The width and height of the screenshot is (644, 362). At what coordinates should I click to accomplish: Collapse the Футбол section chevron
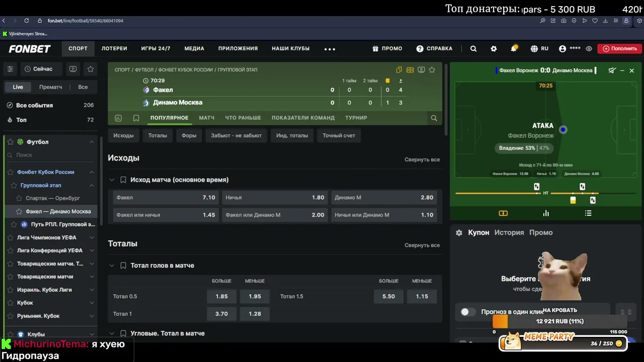[x=92, y=142]
